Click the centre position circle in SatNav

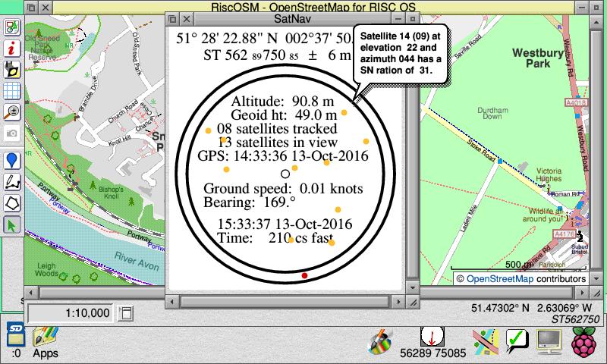tap(285, 174)
